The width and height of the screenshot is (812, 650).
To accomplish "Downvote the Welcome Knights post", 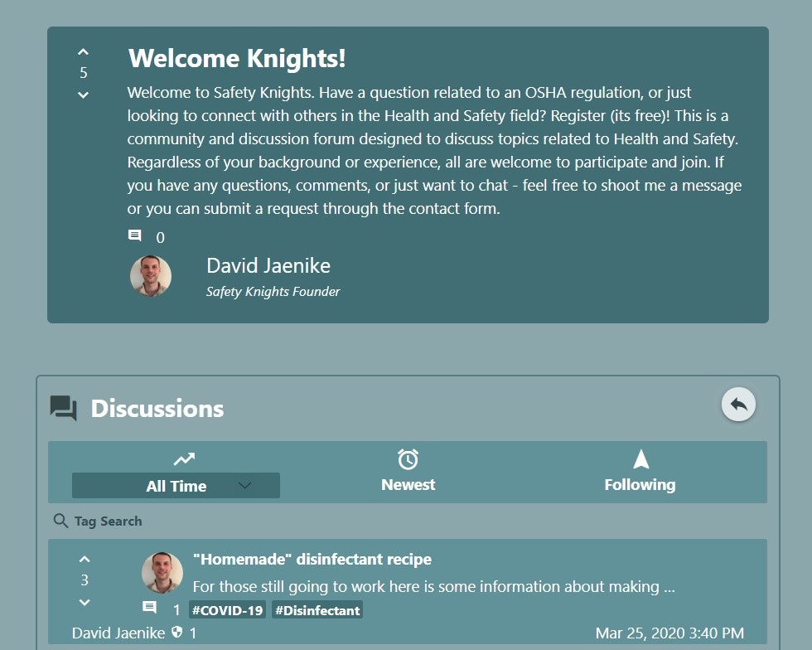I will [x=83, y=95].
